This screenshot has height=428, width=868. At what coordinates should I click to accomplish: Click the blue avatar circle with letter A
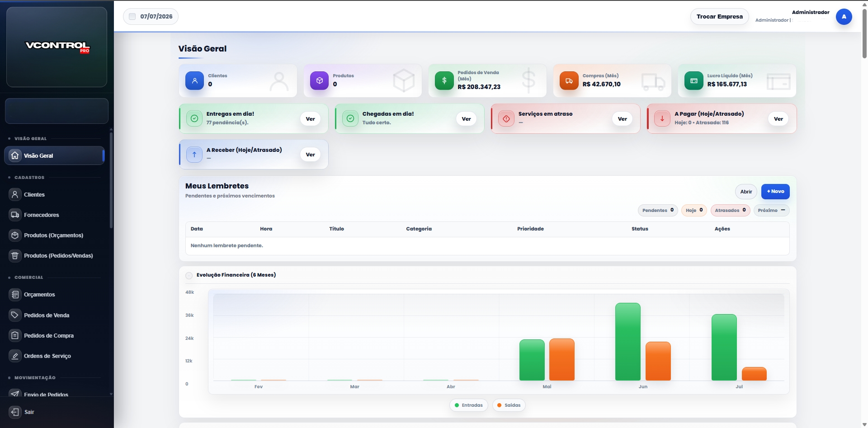[844, 17]
